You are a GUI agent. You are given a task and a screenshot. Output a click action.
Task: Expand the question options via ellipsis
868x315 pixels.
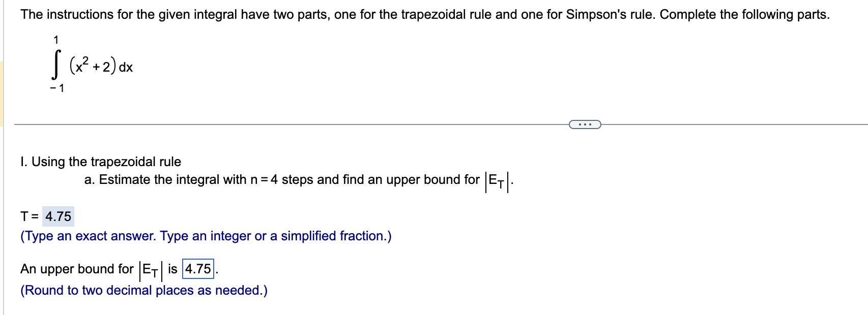[586, 123]
